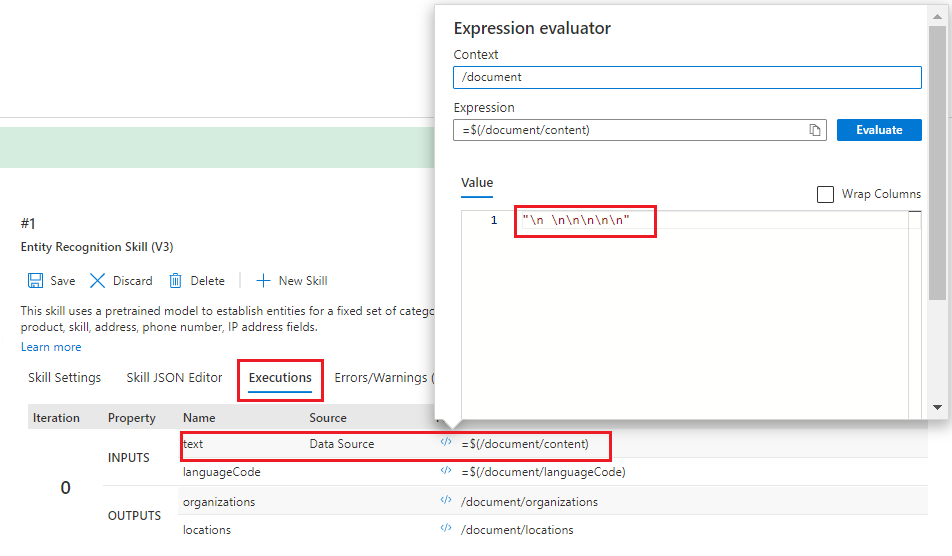
Task: Switch to the Skill Settings tab
Action: [65, 378]
